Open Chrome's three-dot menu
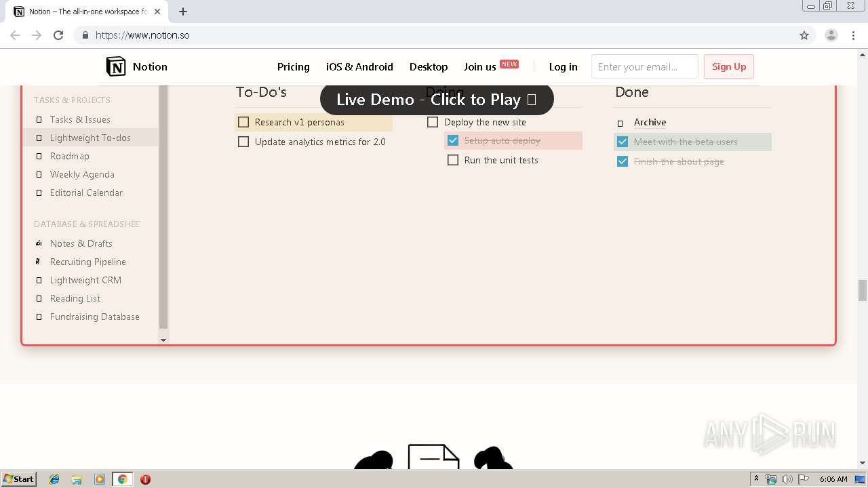Viewport: 868px width, 488px height. (853, 35)
